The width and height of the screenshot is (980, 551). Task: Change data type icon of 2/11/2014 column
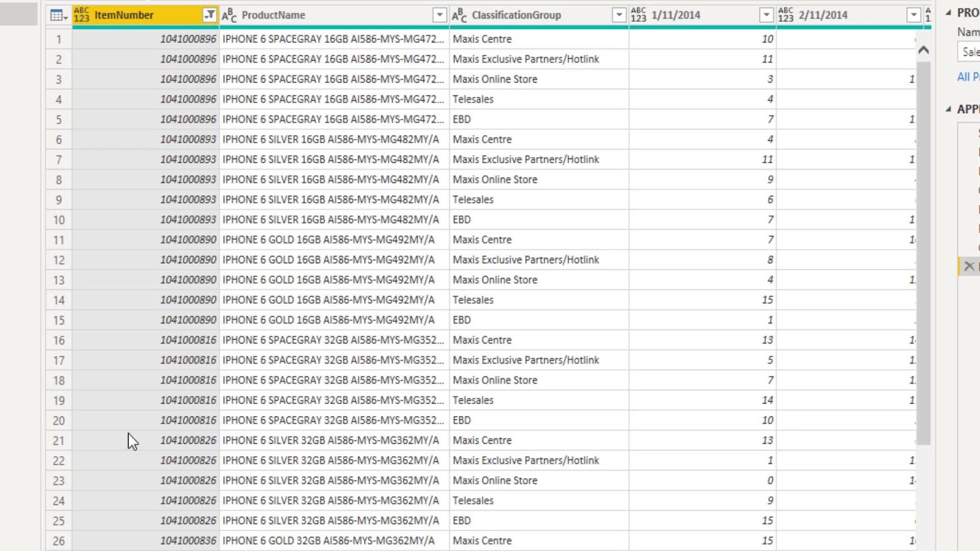[786, 15]
